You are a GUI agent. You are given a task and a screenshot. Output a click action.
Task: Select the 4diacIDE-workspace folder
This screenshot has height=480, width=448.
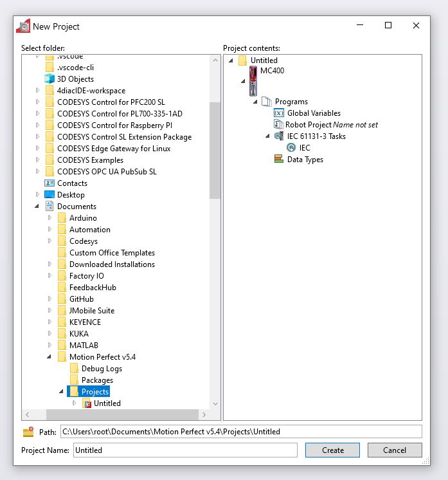click(x=91, y=91)
